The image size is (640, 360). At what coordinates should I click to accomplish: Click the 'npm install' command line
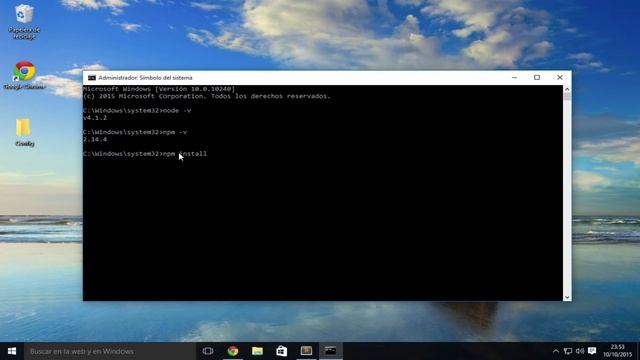pos(144,154)
